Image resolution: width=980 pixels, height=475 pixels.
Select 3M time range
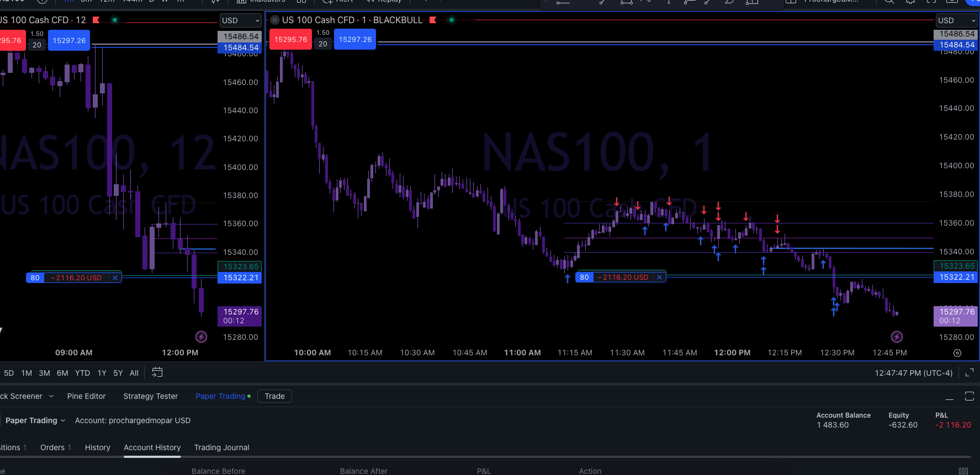[x=45, y=373]
